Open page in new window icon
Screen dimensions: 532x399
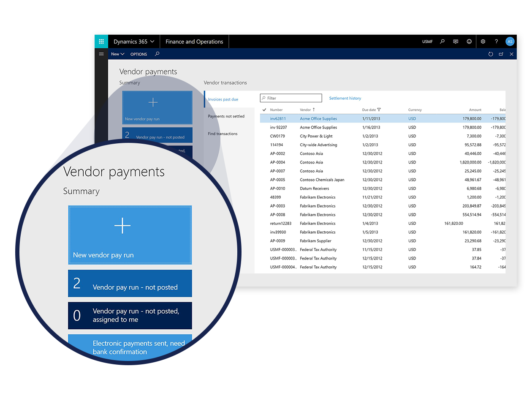(501, 54)
